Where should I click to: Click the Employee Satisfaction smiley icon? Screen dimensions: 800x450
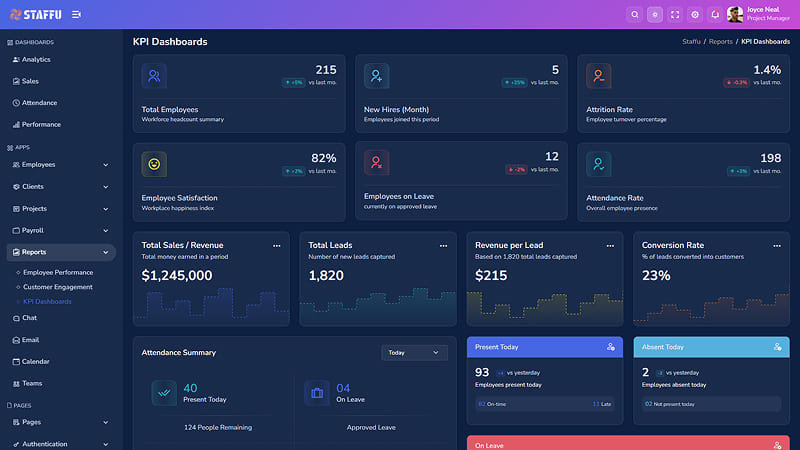pos(154,164)
